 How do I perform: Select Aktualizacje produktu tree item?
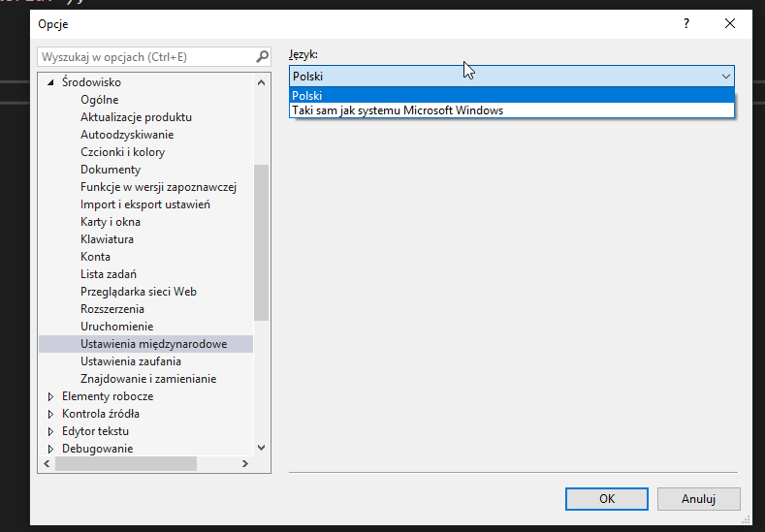pyautogui.click(x=136, y=117)
